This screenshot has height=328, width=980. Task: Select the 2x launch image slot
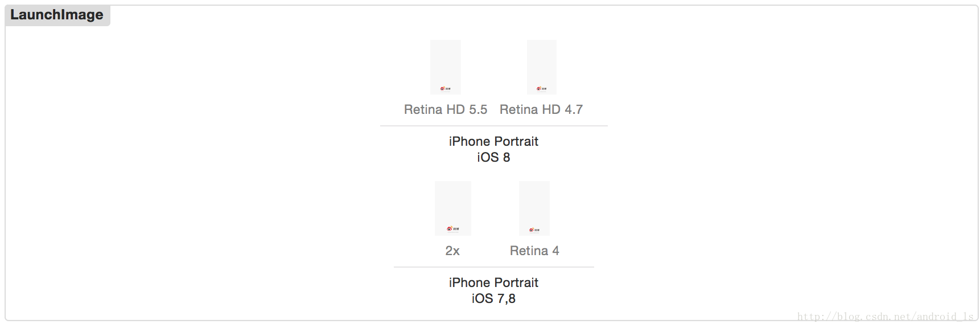453,208
